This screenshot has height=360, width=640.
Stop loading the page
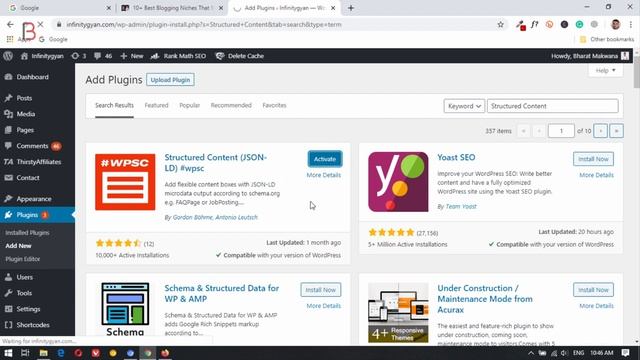tap(40, 24)
